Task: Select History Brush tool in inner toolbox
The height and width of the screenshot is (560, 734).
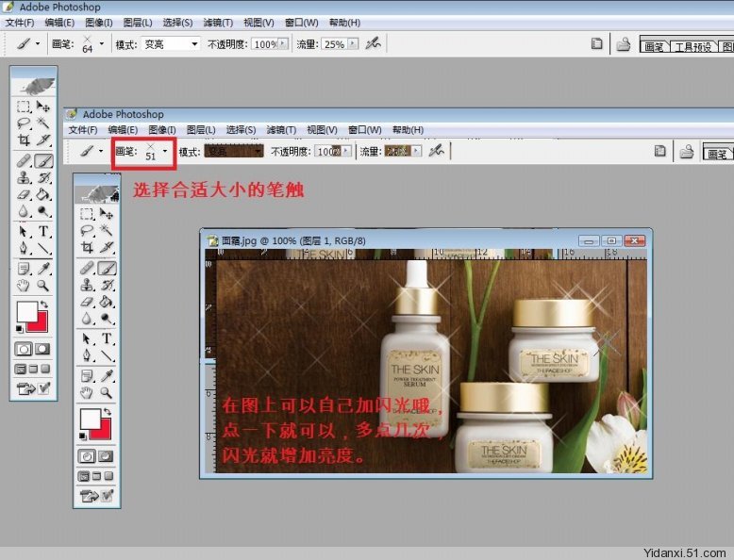Action: tap(108, 285)
